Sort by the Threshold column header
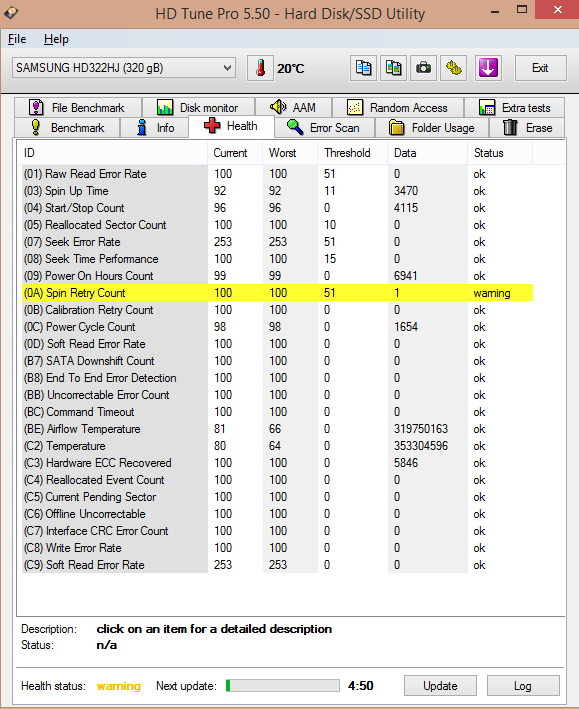Image resolution: width=579 pixels, height=709 pixels. (347, 153)
